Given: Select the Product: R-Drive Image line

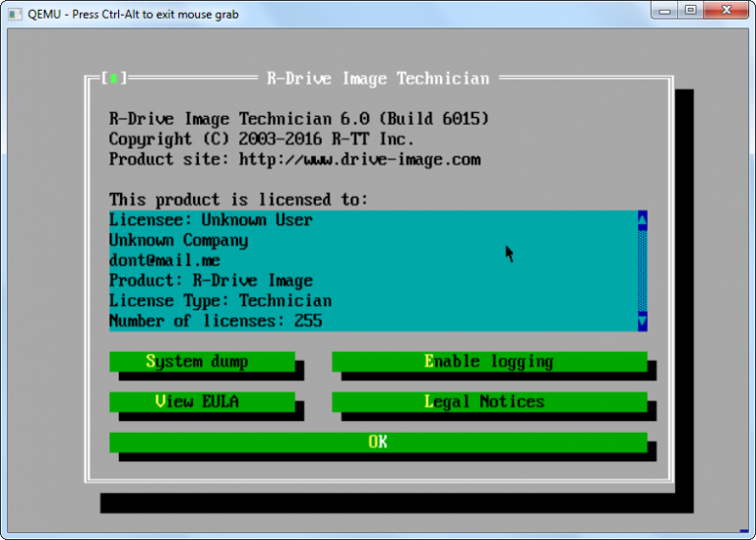Looking at the screenshot, I should [373, 281].
